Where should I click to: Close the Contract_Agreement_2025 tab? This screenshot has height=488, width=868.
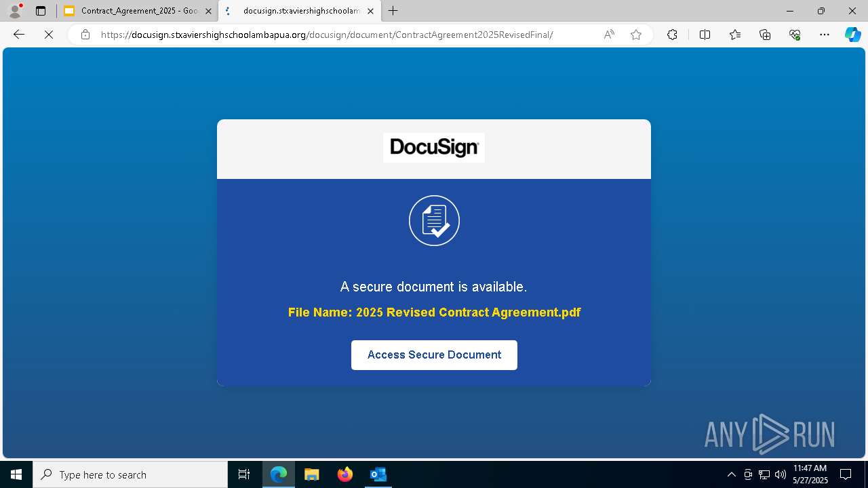208,11
